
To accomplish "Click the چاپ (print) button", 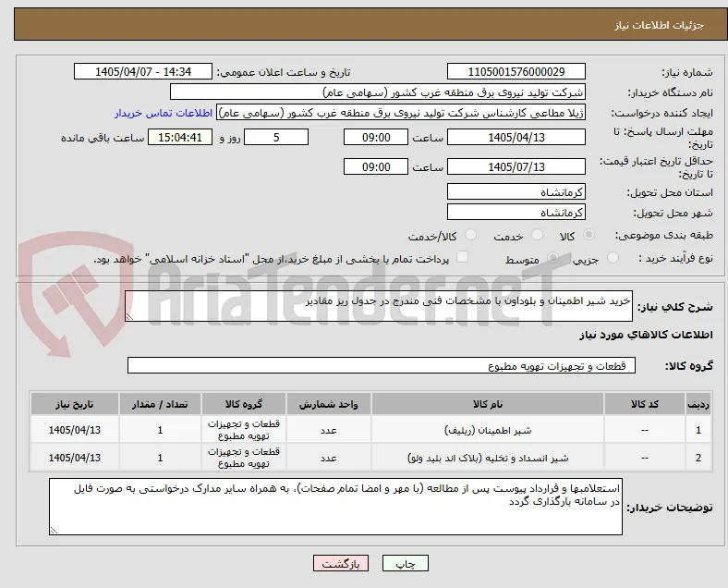I will [x=406, y=563].
